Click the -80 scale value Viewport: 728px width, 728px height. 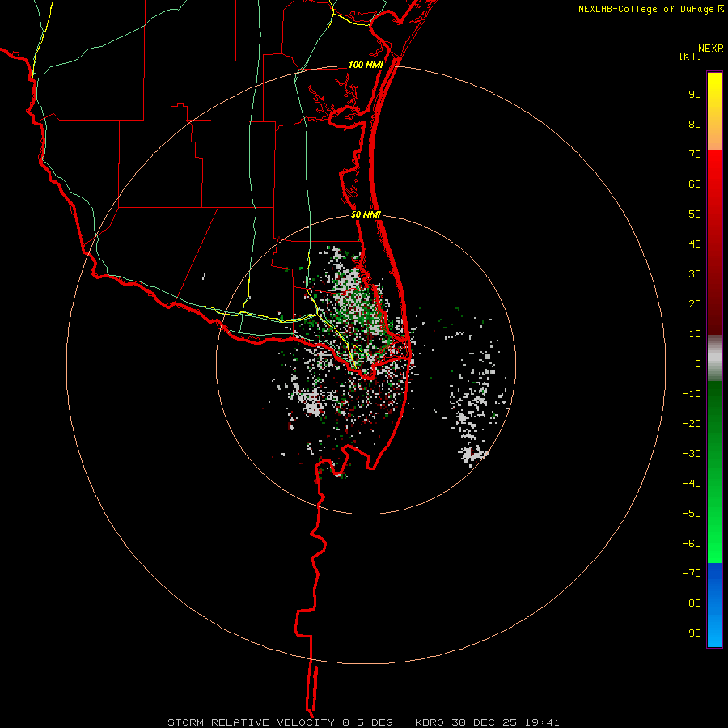click(692, 603)
